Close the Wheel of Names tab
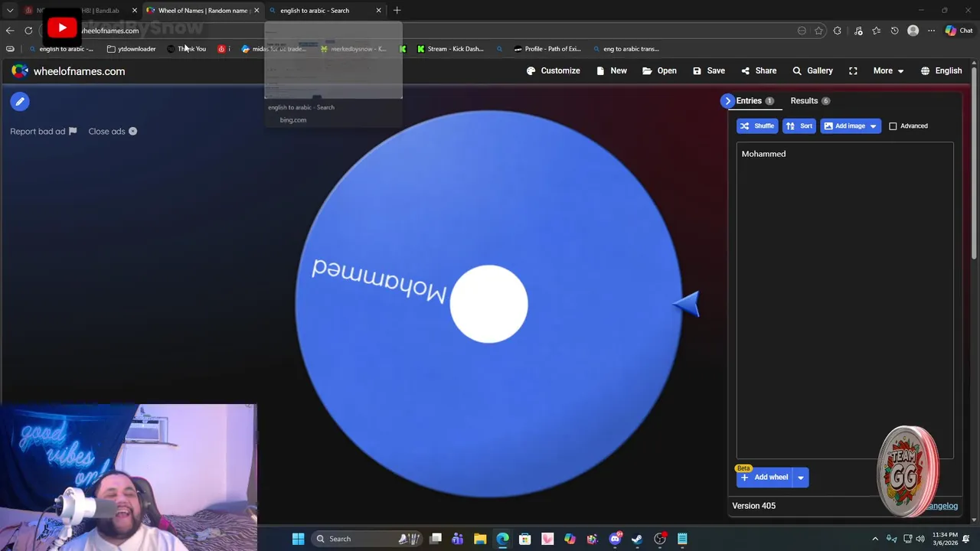980x551 pixels. (256, 11)
